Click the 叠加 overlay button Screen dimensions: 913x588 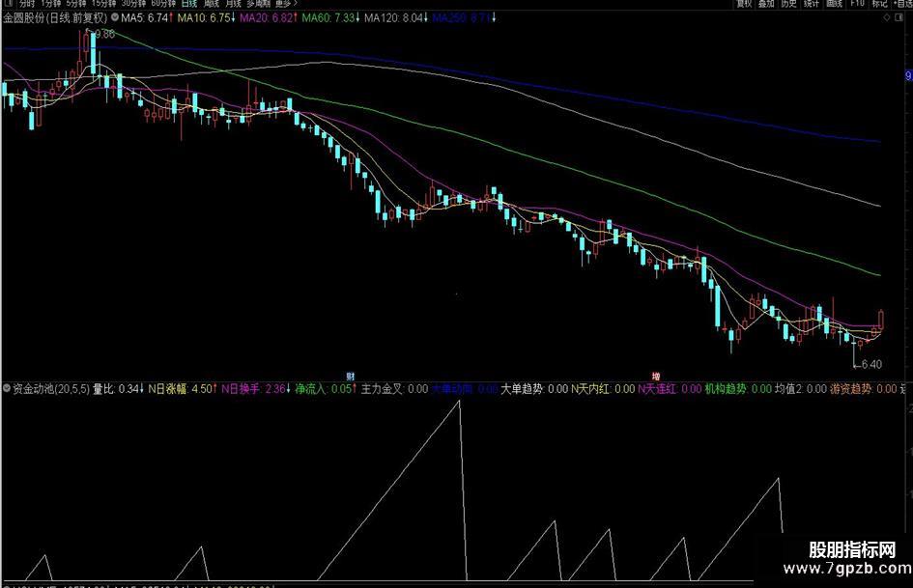coord(766,4)
